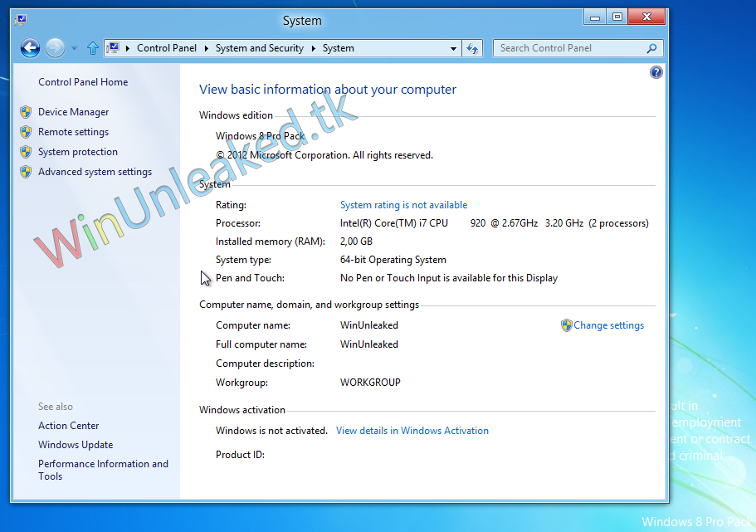Viewport: 756px width, 532px height.
Task: Click the Windows 8 Pro Pack edition text
Action: [x=261, y=136]
